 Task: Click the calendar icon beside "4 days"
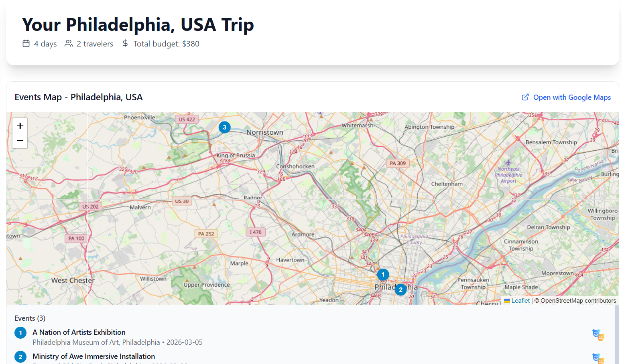[26, 43]
